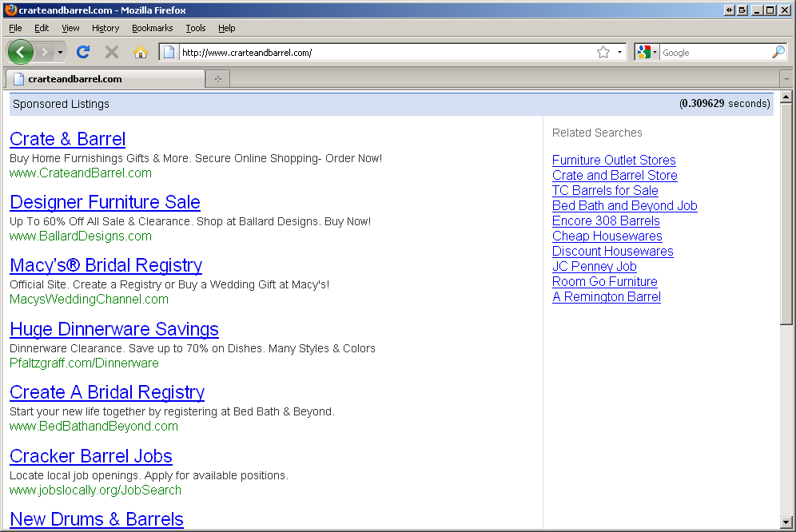Image resolution: width=796 pixels, height=532 pixels.
Task: Focus the Google search box
Action: pyautogui.click(x=714, y=52)
